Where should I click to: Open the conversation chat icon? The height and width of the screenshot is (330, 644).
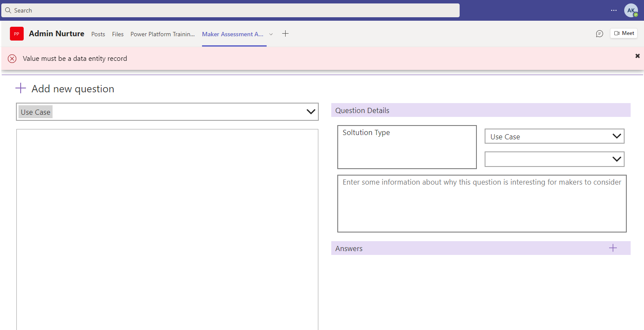pyautogui.click(x=599, y=33)
